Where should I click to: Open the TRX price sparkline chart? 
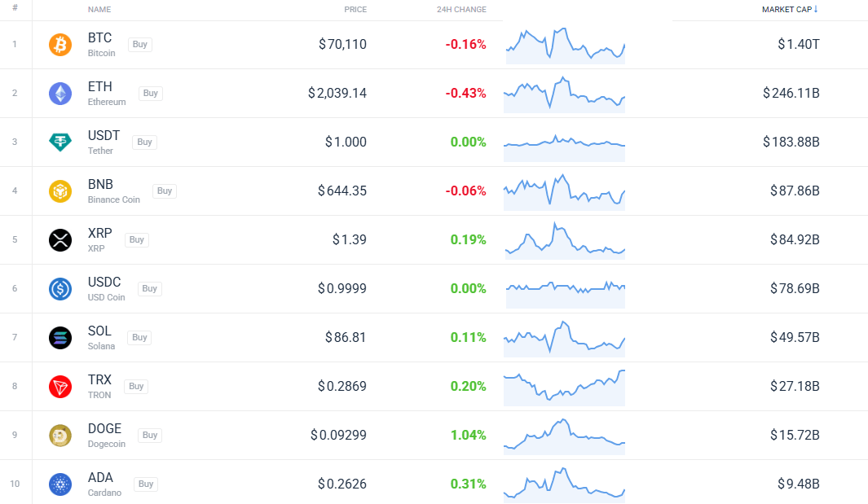click(x=565, y=387)
